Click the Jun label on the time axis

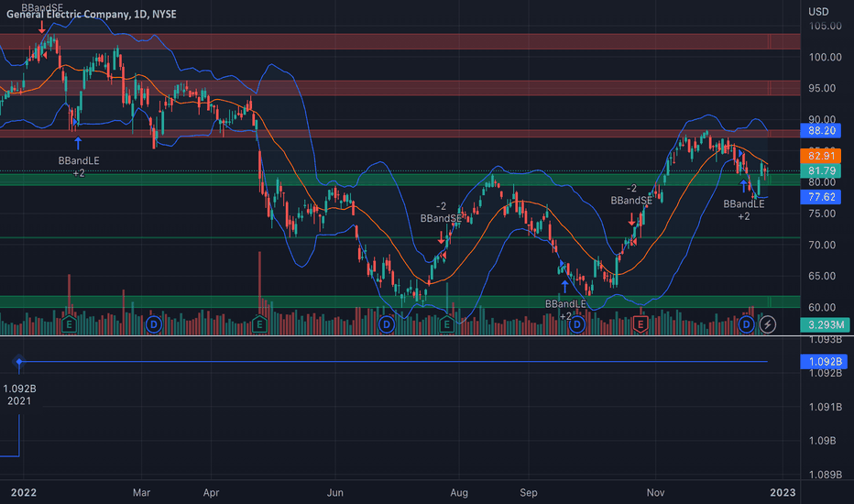tap(335, 493)
